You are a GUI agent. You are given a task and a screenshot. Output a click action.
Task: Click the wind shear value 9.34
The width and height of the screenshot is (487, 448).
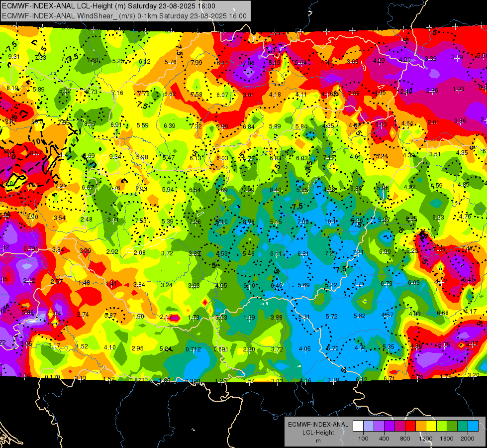pos(115,156)
